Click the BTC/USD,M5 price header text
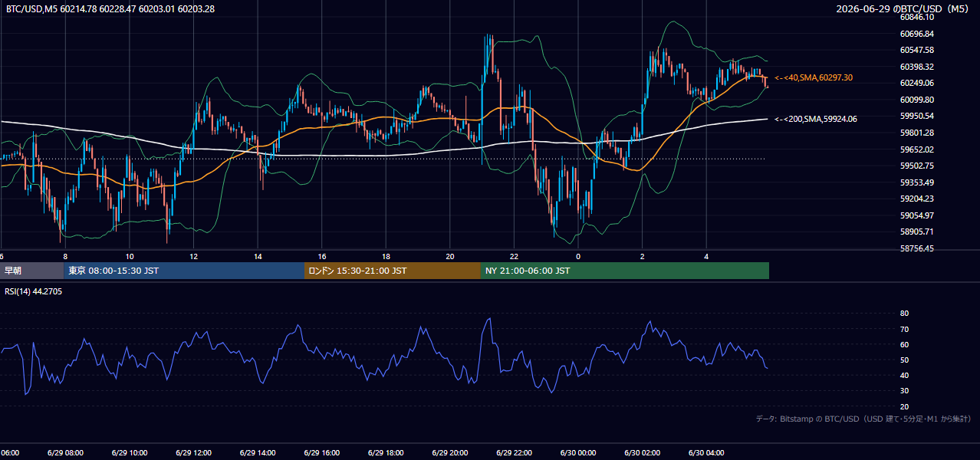This screenshot has height=460, width=980. tap(110, 8)
